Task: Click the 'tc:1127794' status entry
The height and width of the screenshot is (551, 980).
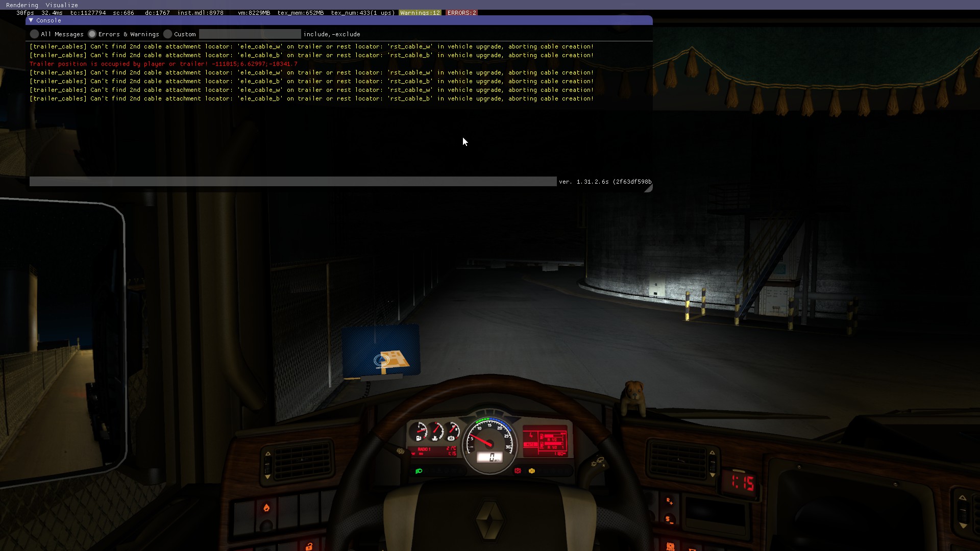Action: click(x=88, y=13)
